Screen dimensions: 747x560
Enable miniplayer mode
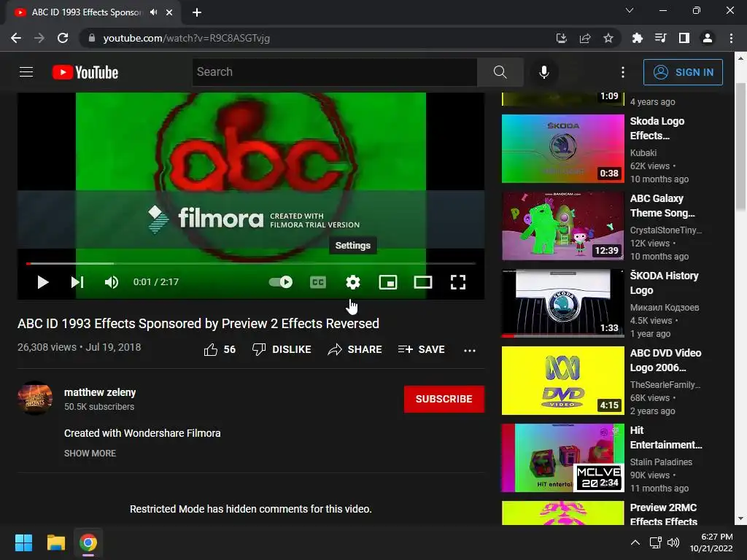[388, 282]
